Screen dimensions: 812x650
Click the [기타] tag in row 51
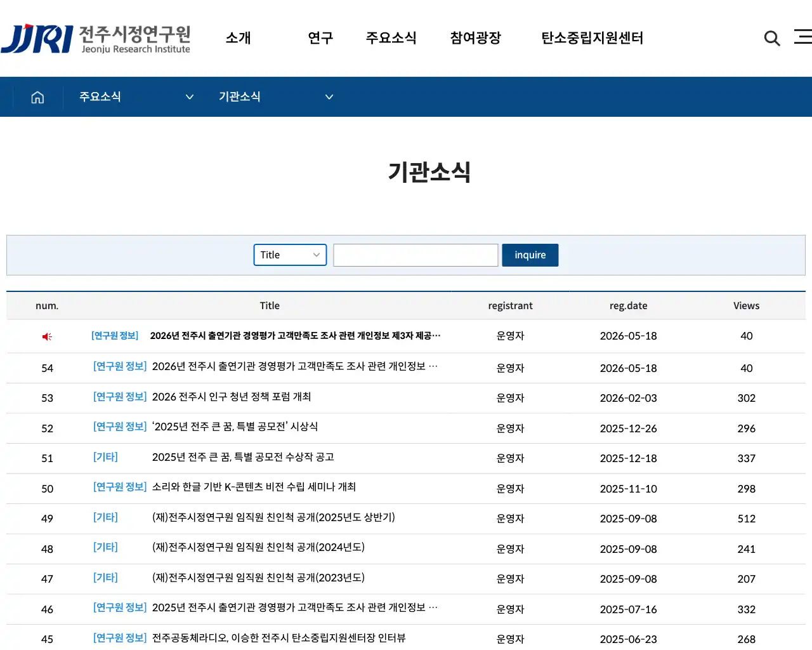(105, 457)
